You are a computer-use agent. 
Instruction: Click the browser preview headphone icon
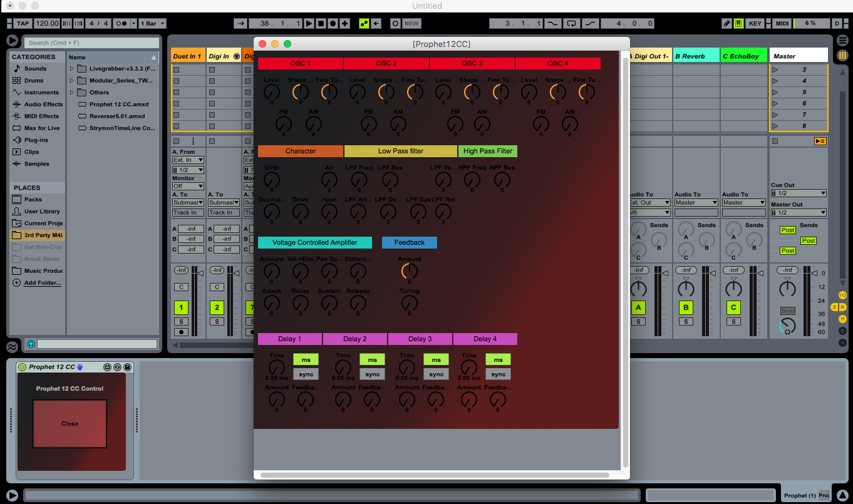click(31, 344)
